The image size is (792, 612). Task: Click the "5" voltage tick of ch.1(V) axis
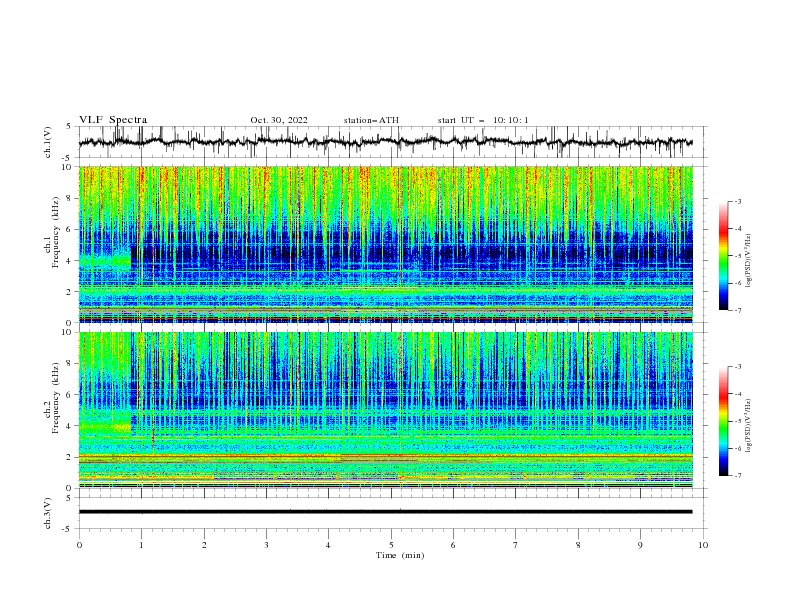click(x=69, y=126)
